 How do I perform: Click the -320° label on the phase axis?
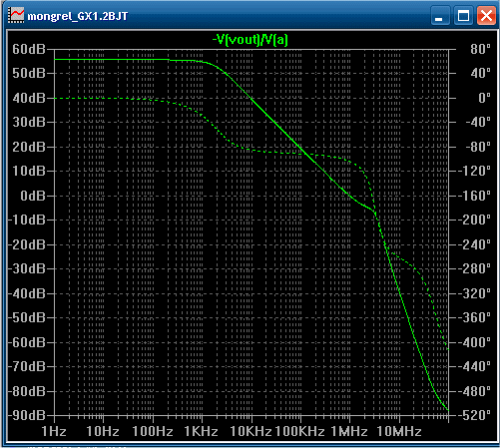click(x=474, y=293)
